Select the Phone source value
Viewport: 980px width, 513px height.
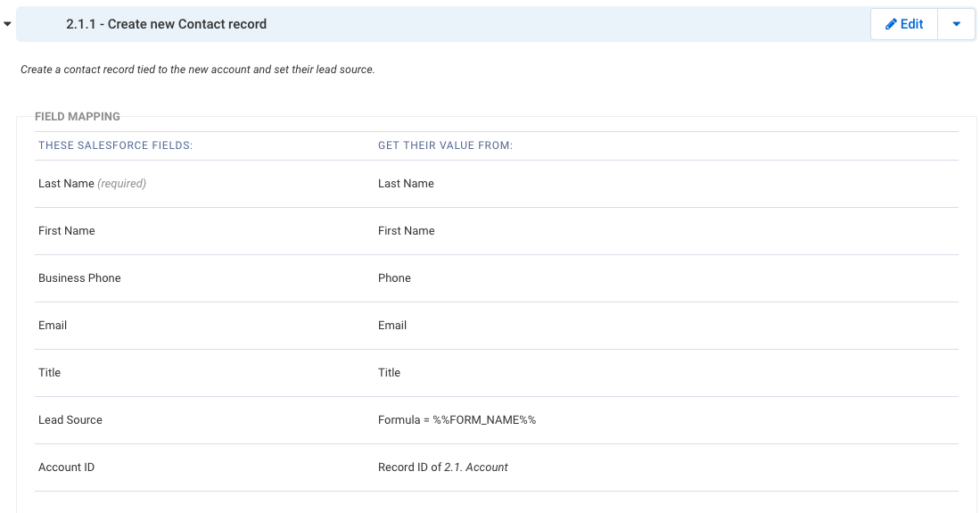click(394, 277)
